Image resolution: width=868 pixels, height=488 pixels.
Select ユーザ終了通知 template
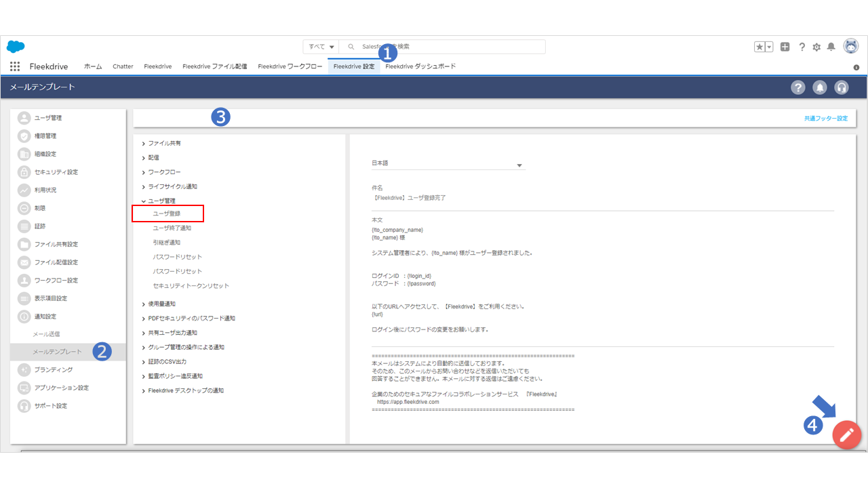(172, 228)
